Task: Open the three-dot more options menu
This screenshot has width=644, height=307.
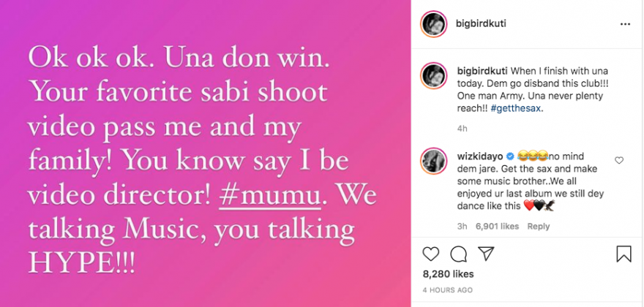Action: pos(625,24)
